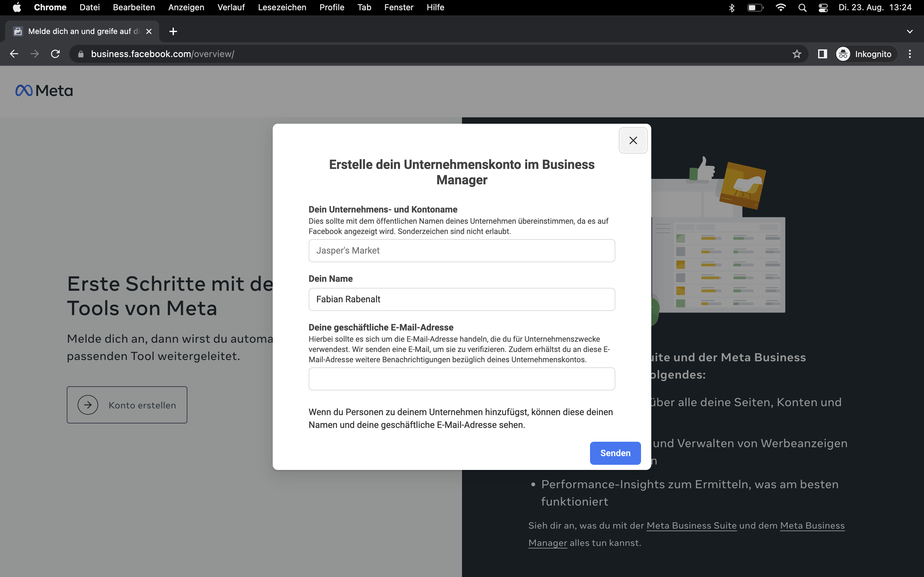The height and width of the screenshot is (577, 924).
Task: Close the Business Manager dialog with X
Action: click(633, 140)
